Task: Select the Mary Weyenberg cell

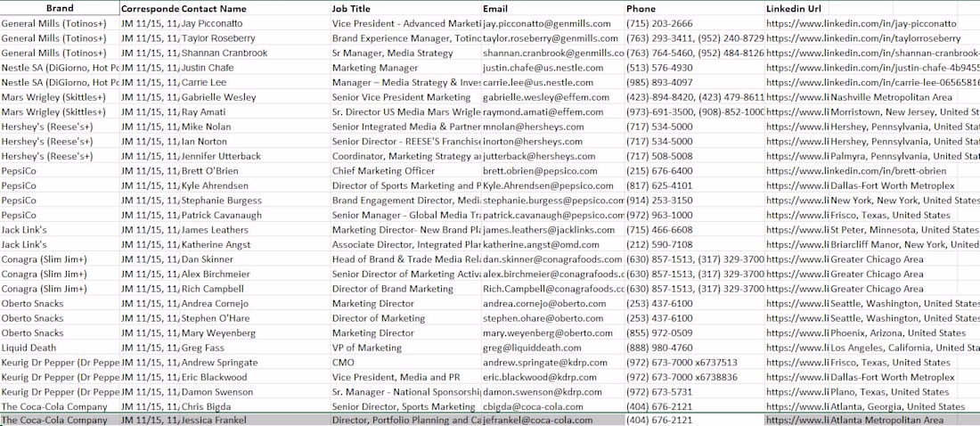Action: click(255, 333)
